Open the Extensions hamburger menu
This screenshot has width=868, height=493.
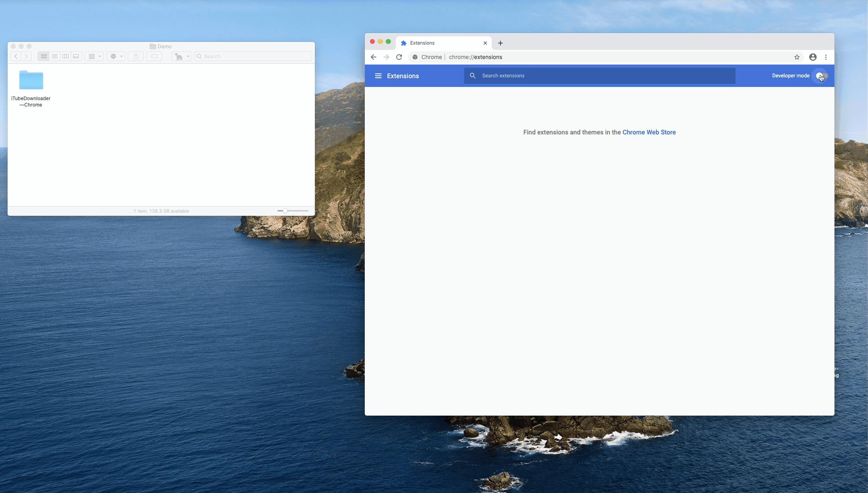coord(378,76)
